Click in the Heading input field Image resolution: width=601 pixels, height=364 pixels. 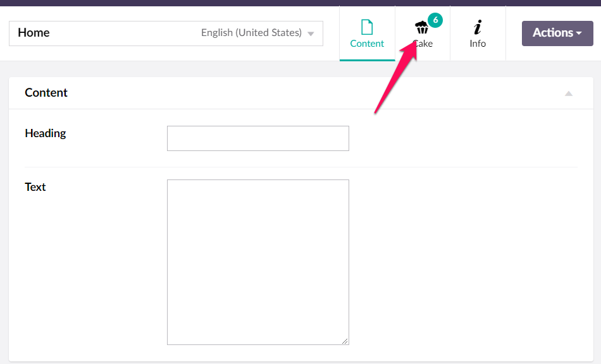[258, 138]
